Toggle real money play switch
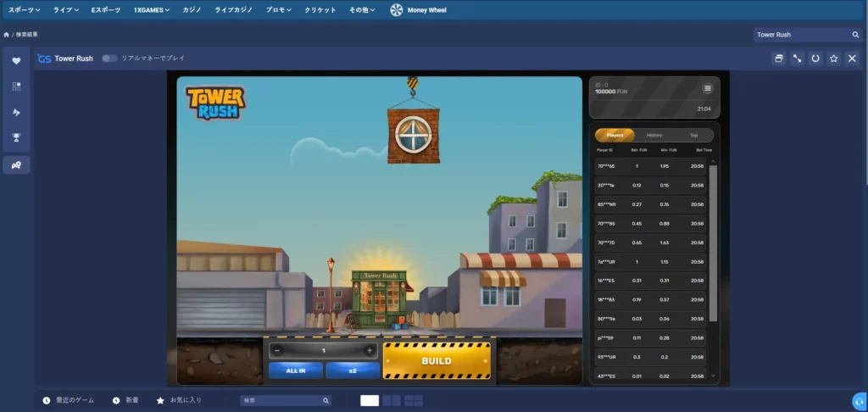 click(x=109, y=58)
